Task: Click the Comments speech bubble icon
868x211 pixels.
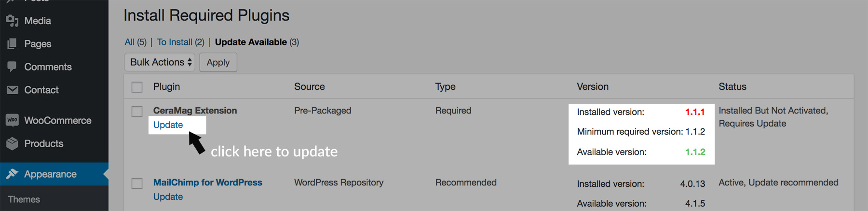Action: [12, 67]
